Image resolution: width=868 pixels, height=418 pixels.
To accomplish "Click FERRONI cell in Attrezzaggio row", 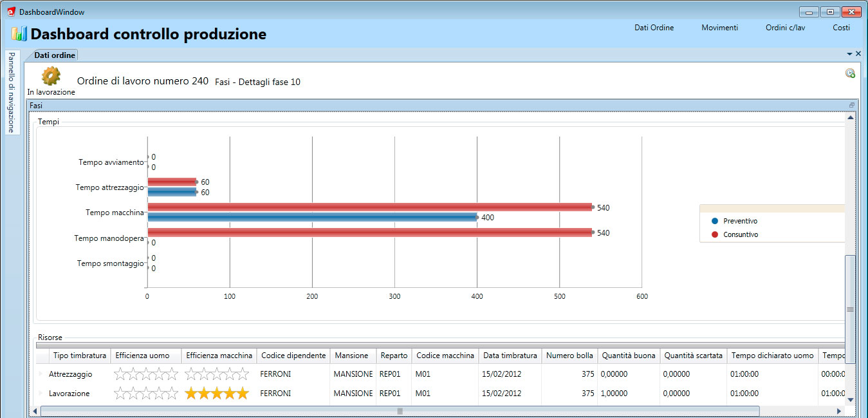I will point(275,374).
